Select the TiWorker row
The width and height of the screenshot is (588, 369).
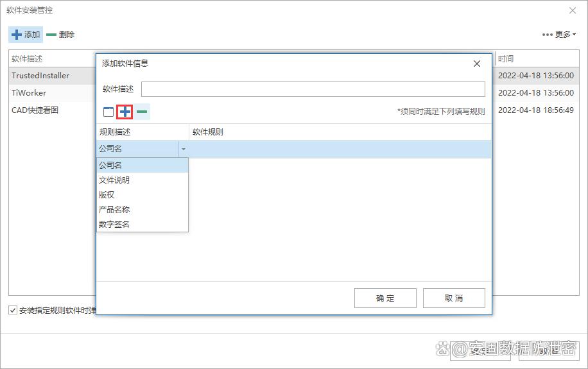click(x=52, y=93)
